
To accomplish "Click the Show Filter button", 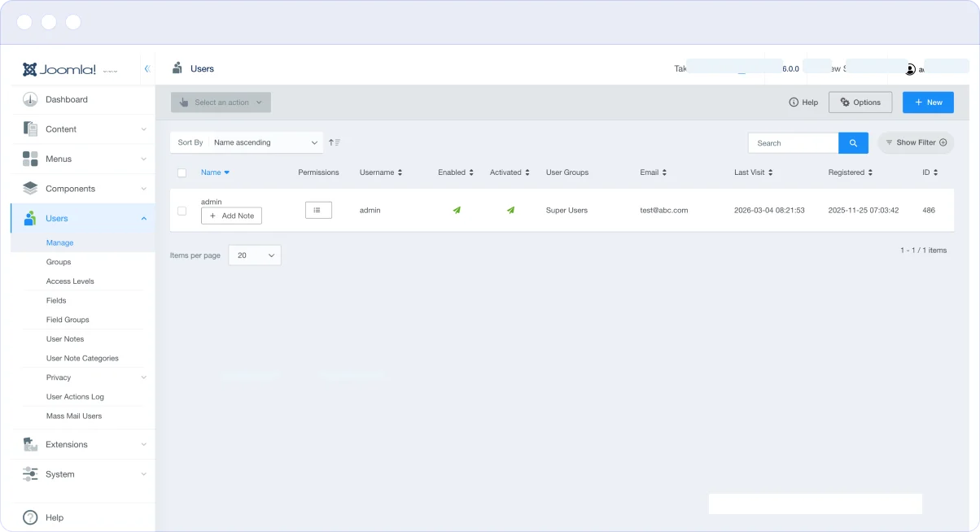I will point(916,143).
